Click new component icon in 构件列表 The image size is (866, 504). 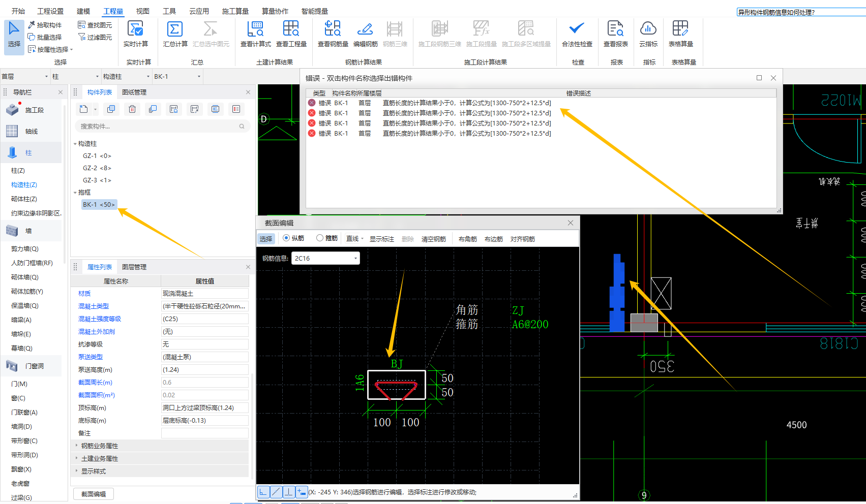tap(84, 109)
